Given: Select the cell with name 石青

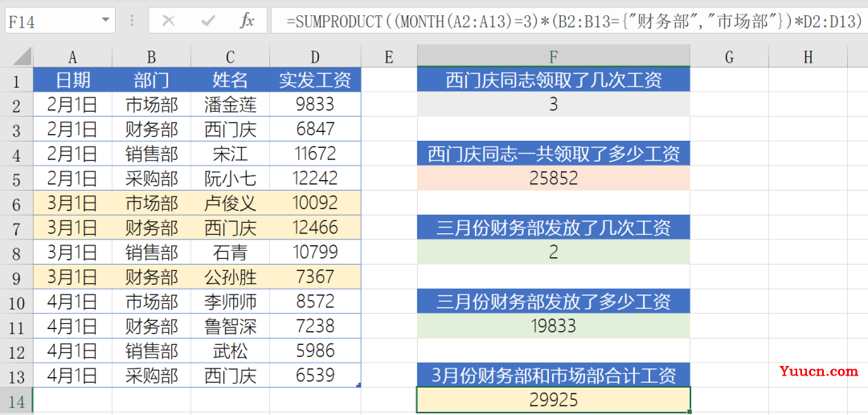Looking at the screenshot, I should [x=231, y=252].
